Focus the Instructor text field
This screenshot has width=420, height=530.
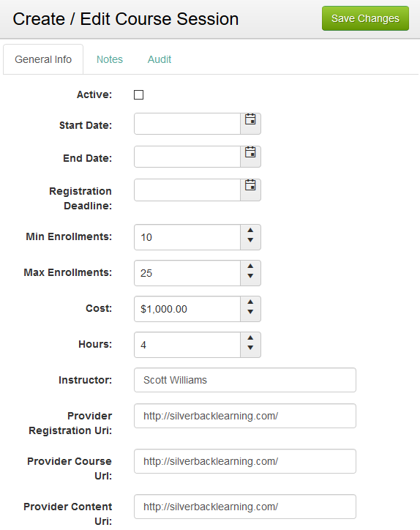coord(245,380)
